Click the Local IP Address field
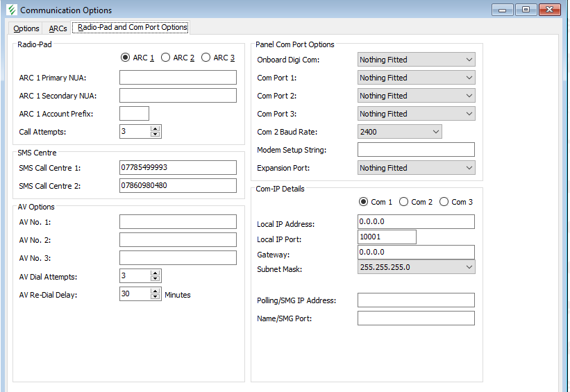570x392 pixels. pyautogui.click(x=416, y=221)
